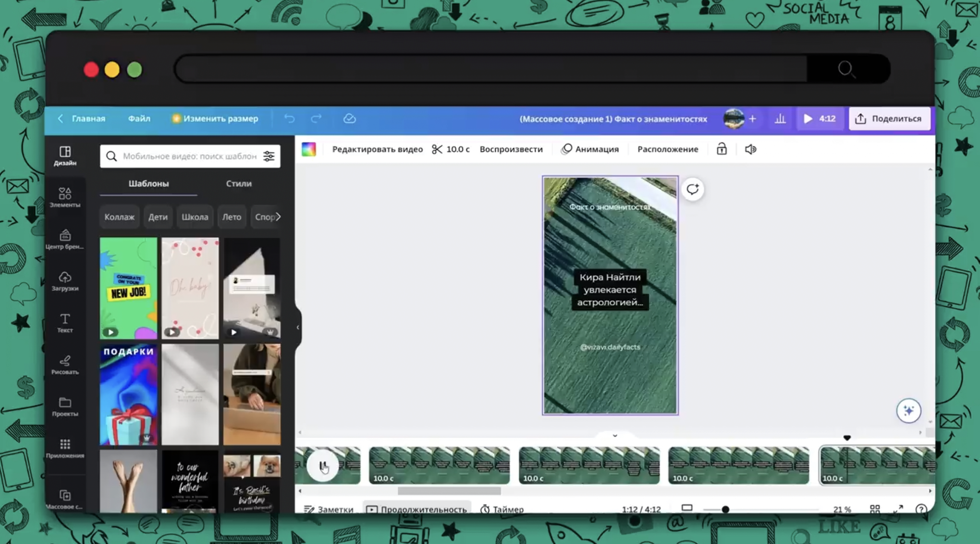Open the Projects (Проекты) sidebar panel
The image size is (980, 544).
(x=65, y=407)
